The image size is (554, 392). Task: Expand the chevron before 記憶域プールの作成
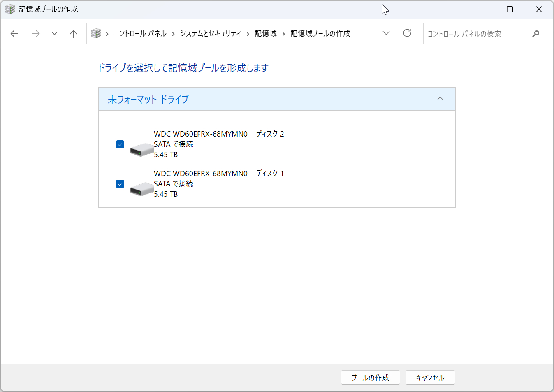(x=283, y=34)
